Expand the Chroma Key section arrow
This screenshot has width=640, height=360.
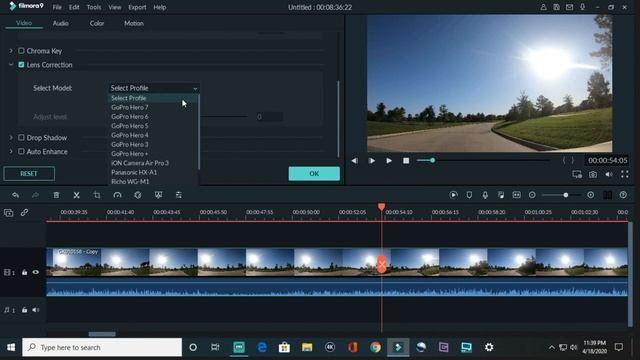[11, 51]
